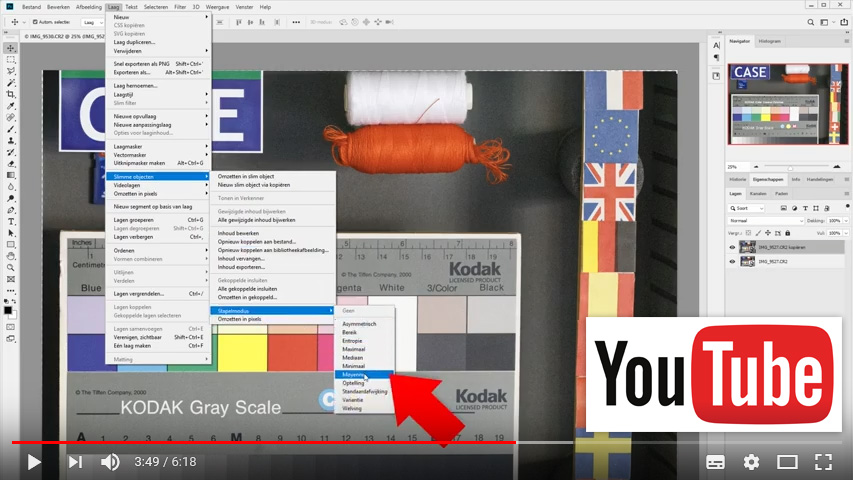Switch to theater mode view
The height and width of the screenshot is (480, 853).
click(787, 462)
